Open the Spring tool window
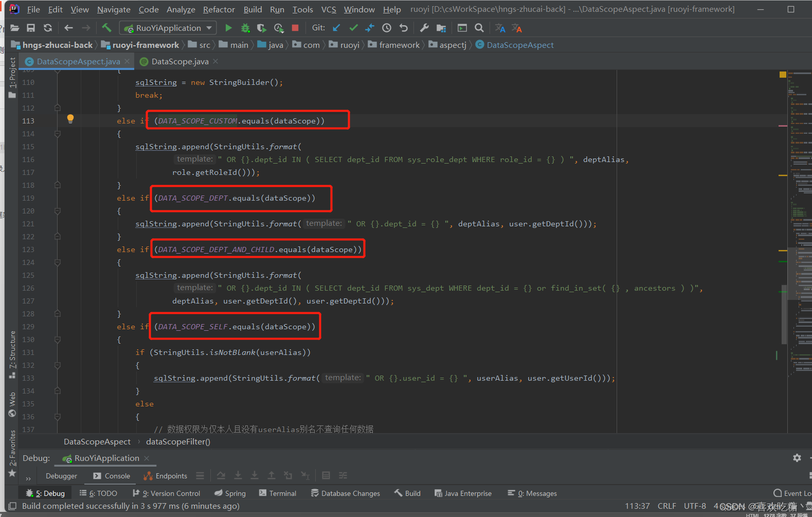This screenshot has width=812, height=517. [x=230, y=493]
